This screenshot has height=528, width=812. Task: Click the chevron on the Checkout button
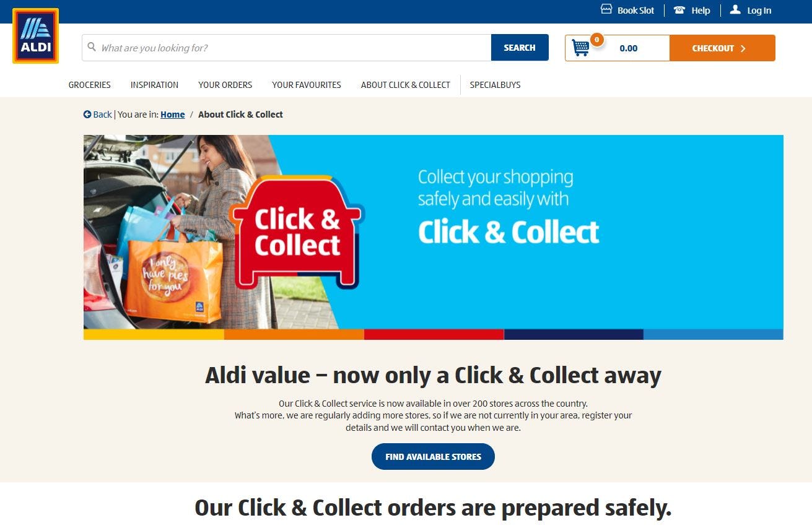tap(743, 48)
